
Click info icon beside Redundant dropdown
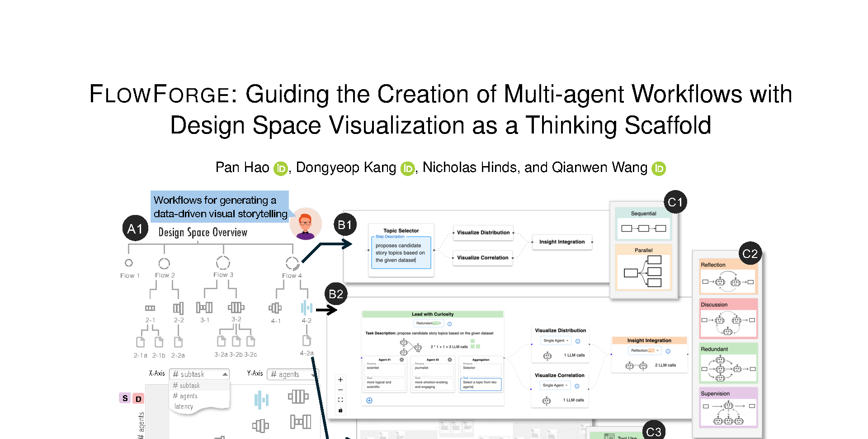[x=449, y=324]
